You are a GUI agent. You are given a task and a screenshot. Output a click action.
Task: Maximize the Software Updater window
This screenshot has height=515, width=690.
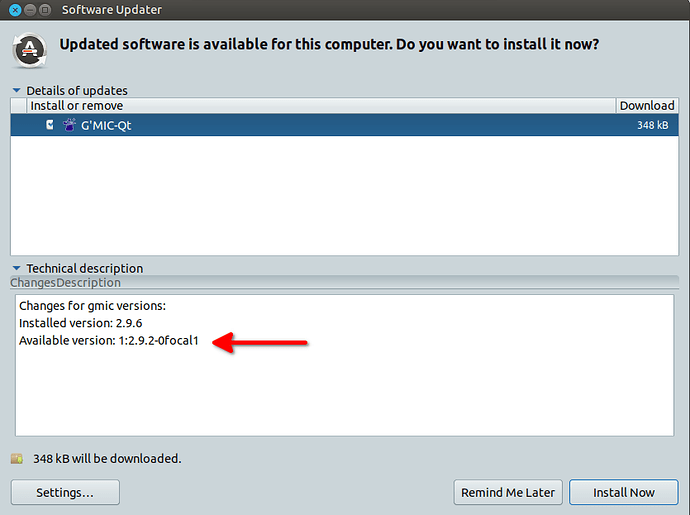[44, 9]
